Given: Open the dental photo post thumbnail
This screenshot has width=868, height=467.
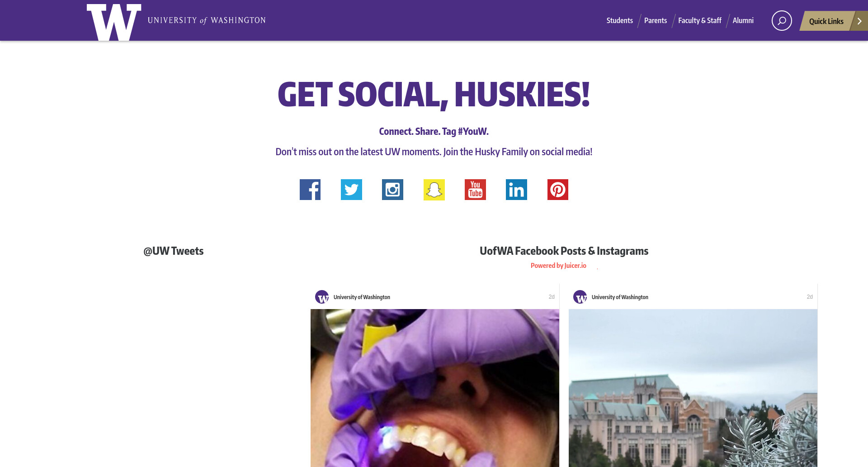Looking at the screenshot, I should coord(435,388).
